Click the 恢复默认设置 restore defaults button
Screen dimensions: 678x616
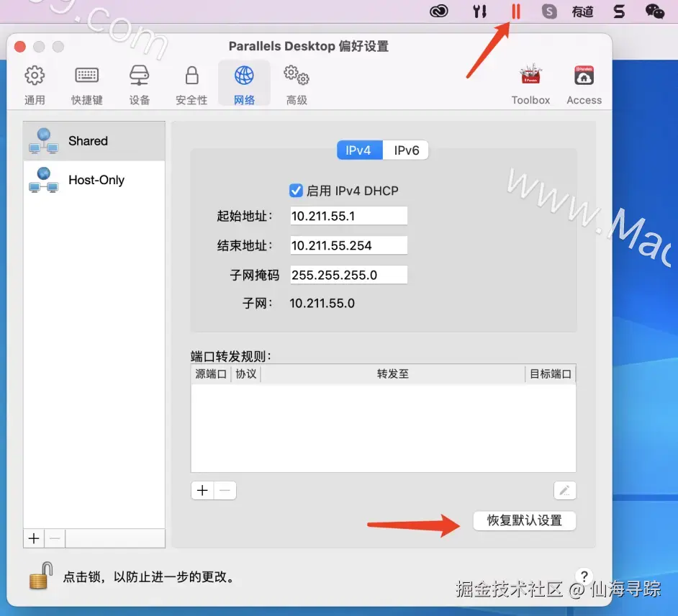[525, 520]
